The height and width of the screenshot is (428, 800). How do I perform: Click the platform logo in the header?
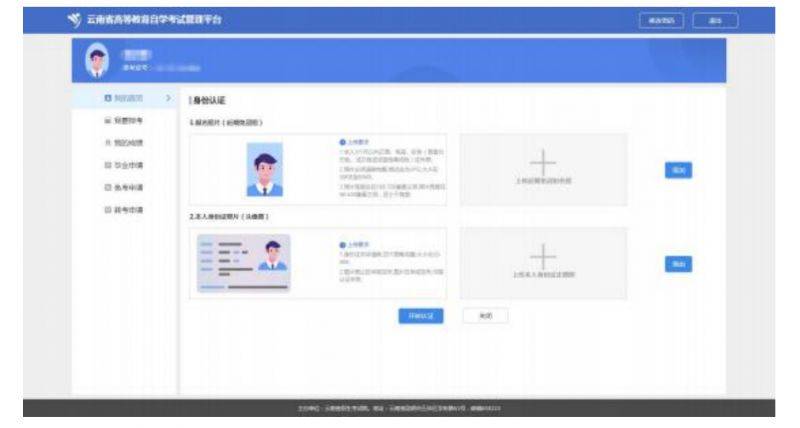click(x=69, y=21)
